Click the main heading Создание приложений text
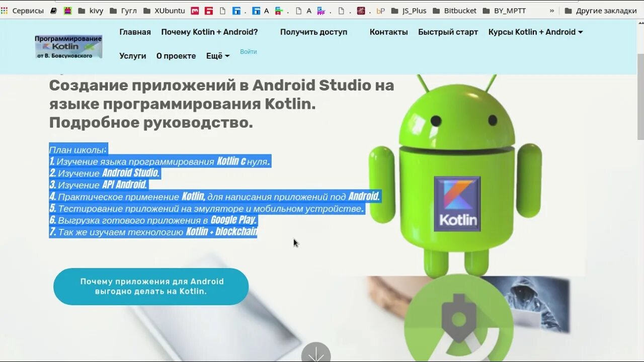Image resolution: width=644 pixels, height=362 pixels. click(221, 104)
